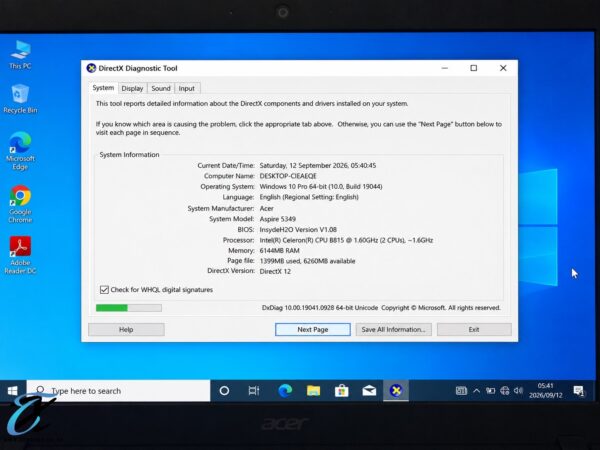Click the Type here to search box
Viewport: 600px width, 450px height.
point(118,391)
